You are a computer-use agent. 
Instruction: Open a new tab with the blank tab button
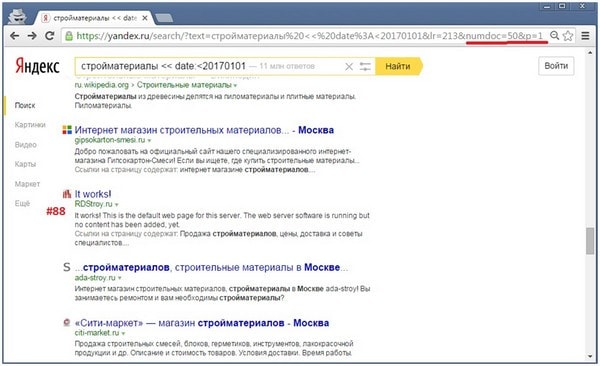pyautogui.click(x=164, y=18)
